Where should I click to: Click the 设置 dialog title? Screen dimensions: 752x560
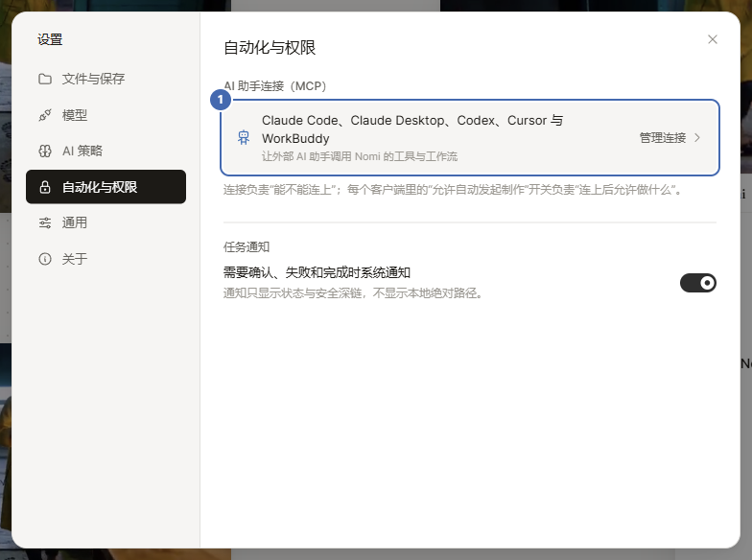(x=50, y=39)
